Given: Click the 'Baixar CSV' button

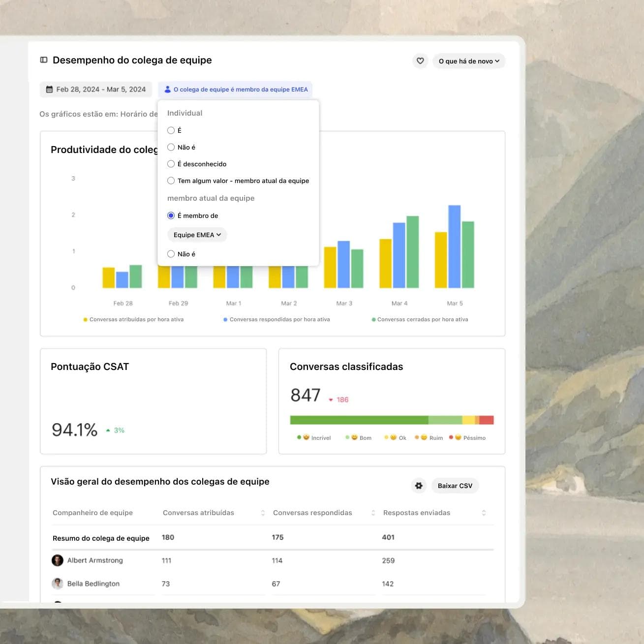Looking at the screenshot, I should coord(455,486).
